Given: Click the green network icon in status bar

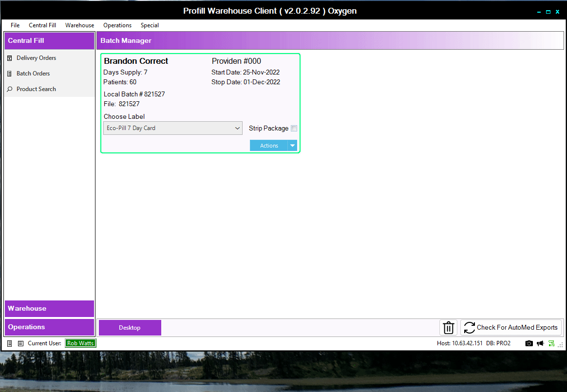Looking at the screenshot, I should click(x=551, y=343).
